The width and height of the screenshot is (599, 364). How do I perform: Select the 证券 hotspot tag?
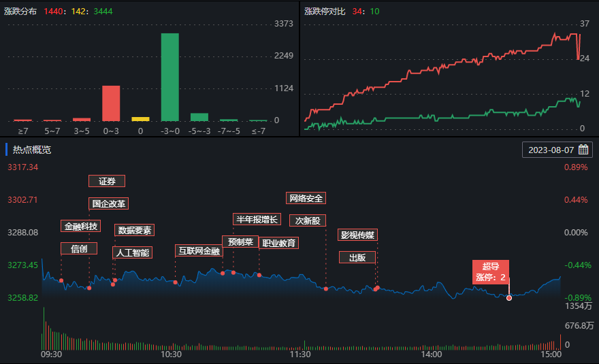point(107,181)
